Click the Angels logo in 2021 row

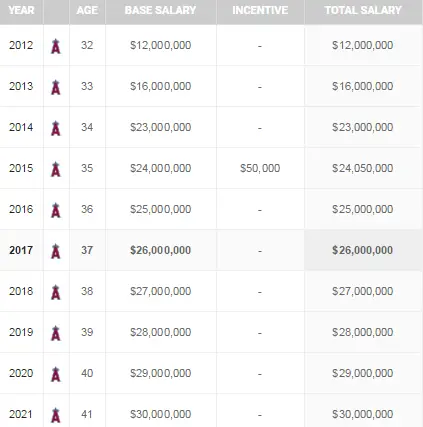(x=56, y=415)
